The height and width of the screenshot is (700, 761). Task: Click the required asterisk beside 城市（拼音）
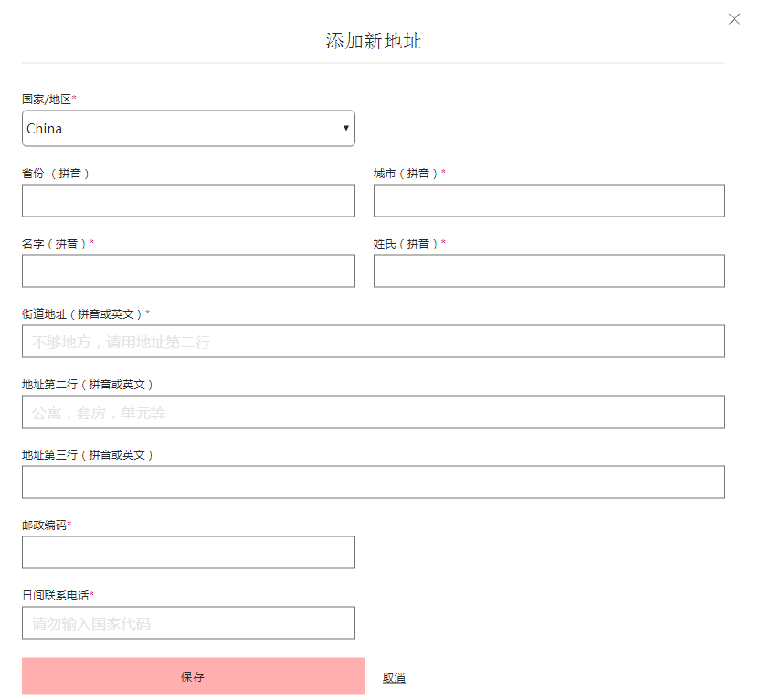click(x=444, y=172)
